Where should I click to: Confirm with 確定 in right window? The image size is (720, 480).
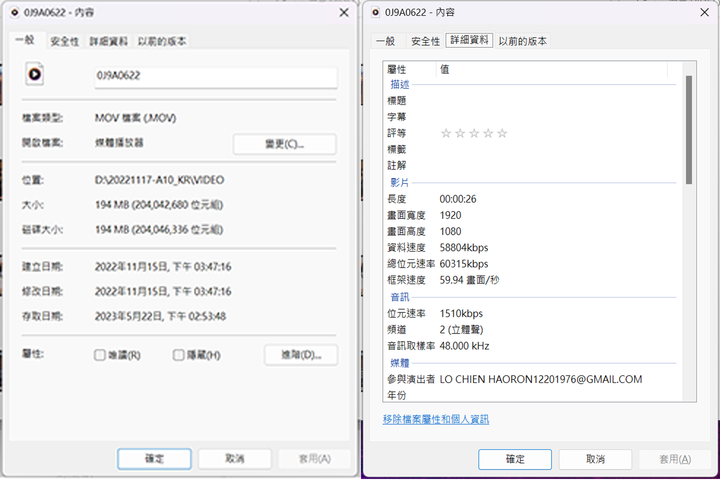click(x=515, y=459)
